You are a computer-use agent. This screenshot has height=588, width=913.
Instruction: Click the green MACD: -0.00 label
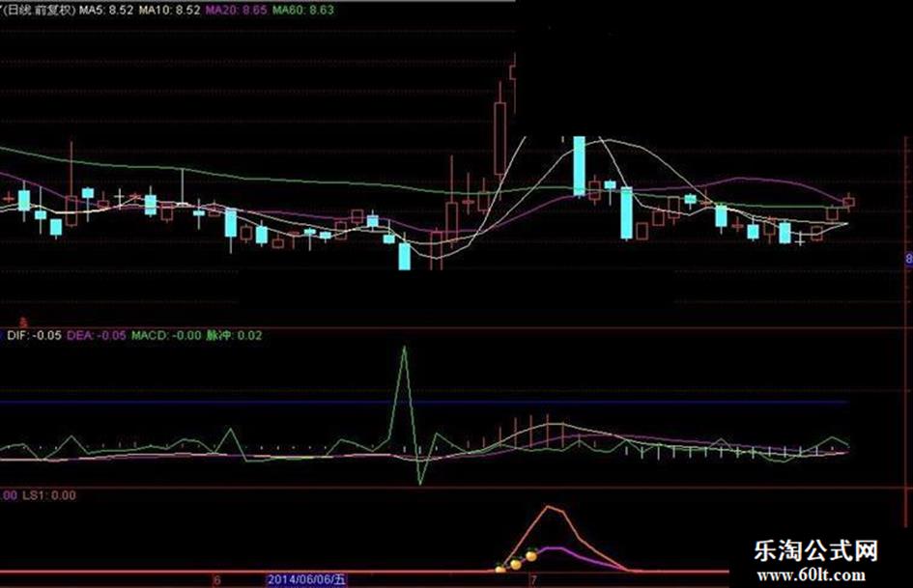[166, 335]
